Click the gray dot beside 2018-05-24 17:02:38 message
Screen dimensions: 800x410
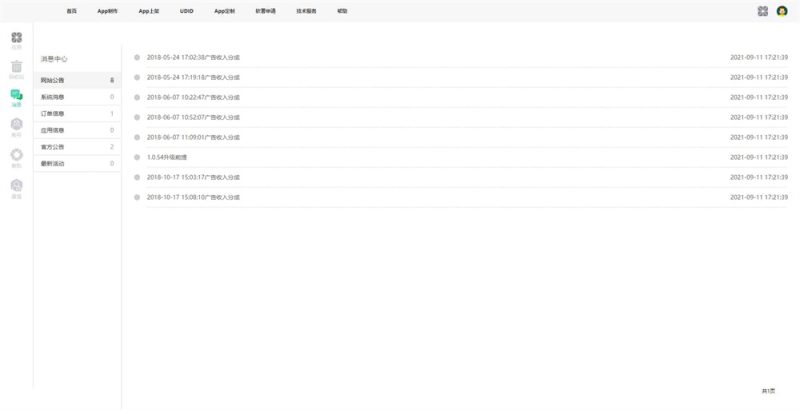(137, 58)
